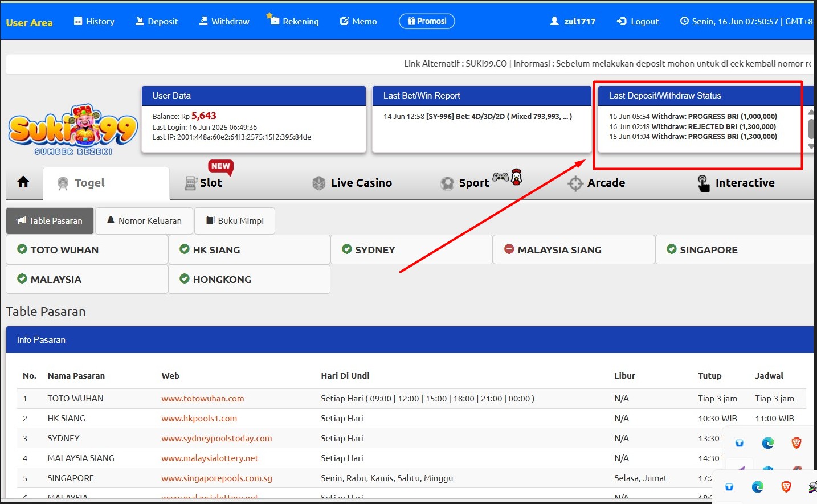The width and height of the screenshot is (817, 504).
Task: Click the Suki99 logo
Action: point(73,130)
